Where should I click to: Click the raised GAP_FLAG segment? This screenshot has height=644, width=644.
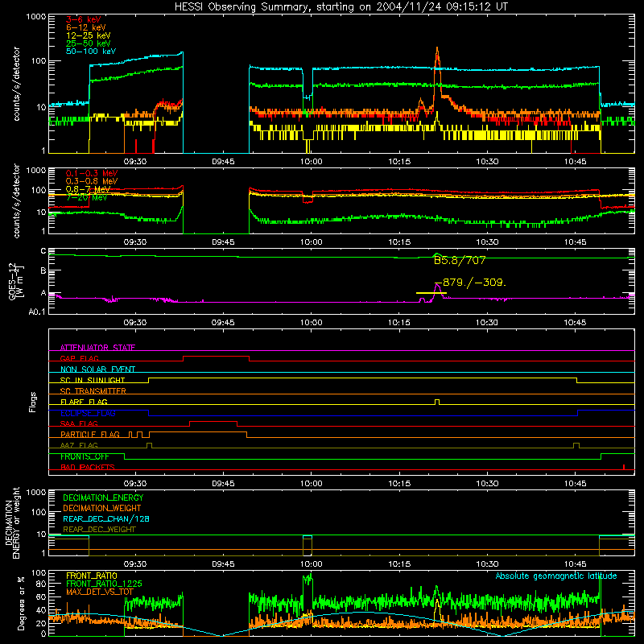pos(216,357)
